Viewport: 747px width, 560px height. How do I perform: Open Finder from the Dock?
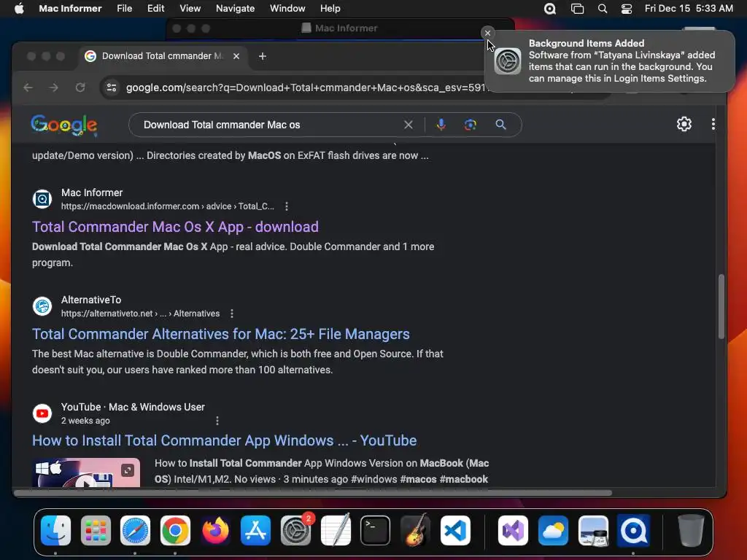[55, 531]
